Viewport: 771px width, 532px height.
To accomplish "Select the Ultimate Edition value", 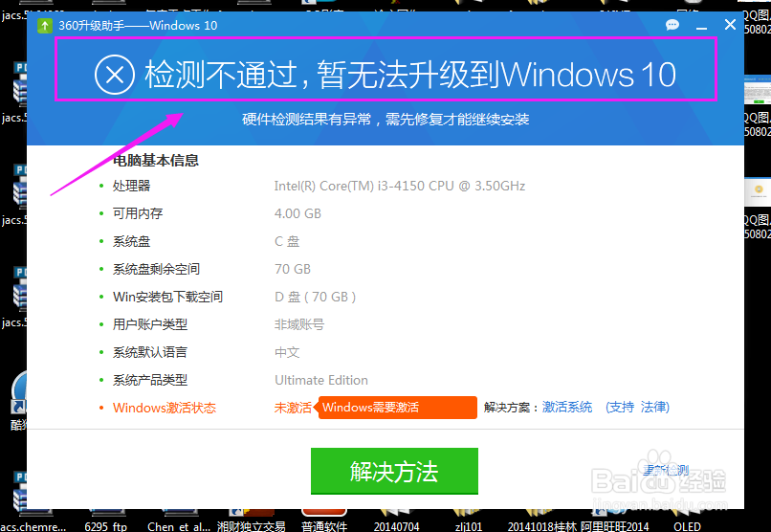I will point(321,380).
